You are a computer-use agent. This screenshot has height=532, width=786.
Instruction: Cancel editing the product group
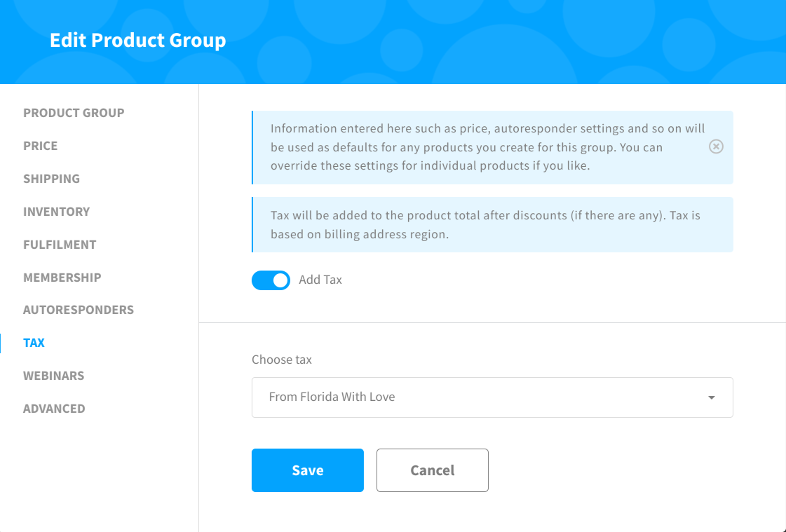[x=433, y=470]
